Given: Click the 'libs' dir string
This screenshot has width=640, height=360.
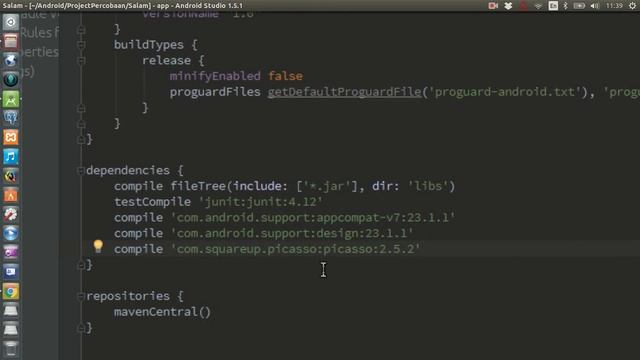Looking at the screenshot, I should (x=428, y=187).
